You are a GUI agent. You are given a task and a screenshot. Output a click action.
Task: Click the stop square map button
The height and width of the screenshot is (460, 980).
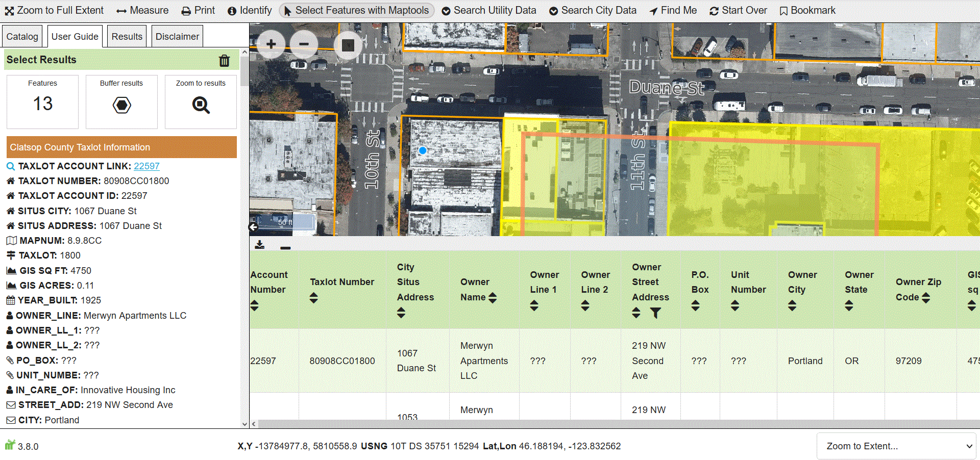348,45
